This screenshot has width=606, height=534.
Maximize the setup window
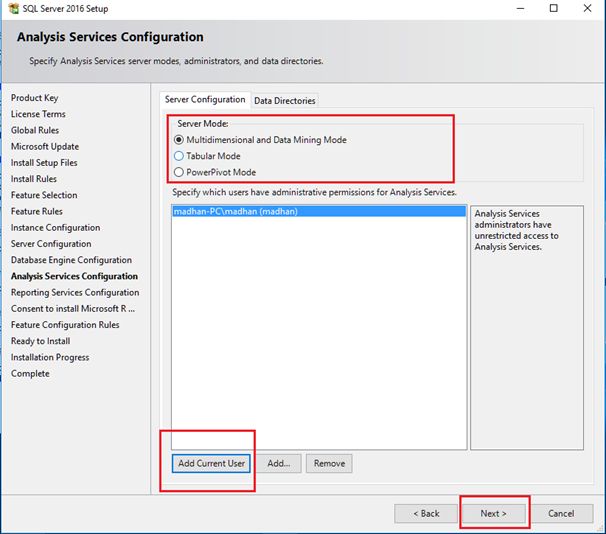[x=553, y=9]
